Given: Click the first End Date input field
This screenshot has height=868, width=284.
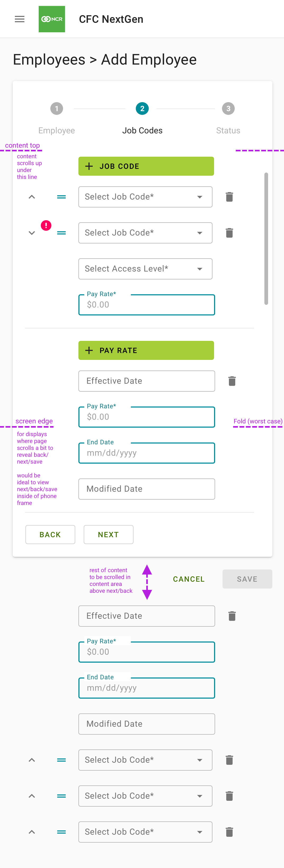Looking at the screenshot, I should [147, 453].
